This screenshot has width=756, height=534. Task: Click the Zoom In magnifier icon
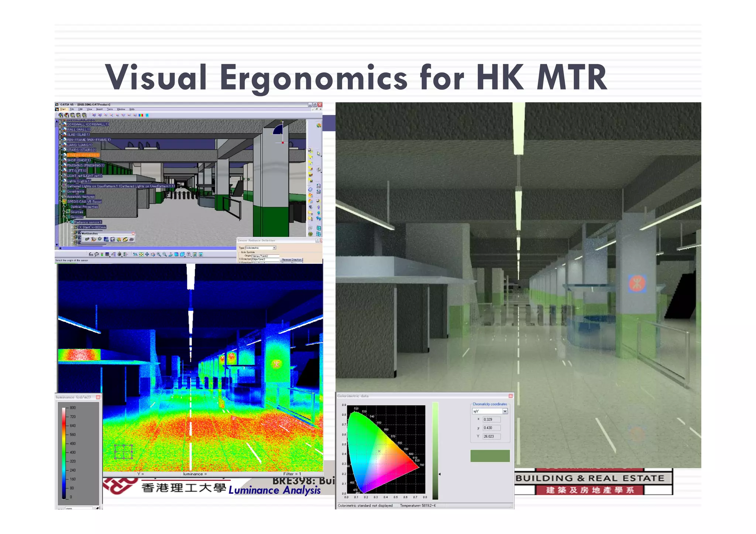click(x=159, y=254)
